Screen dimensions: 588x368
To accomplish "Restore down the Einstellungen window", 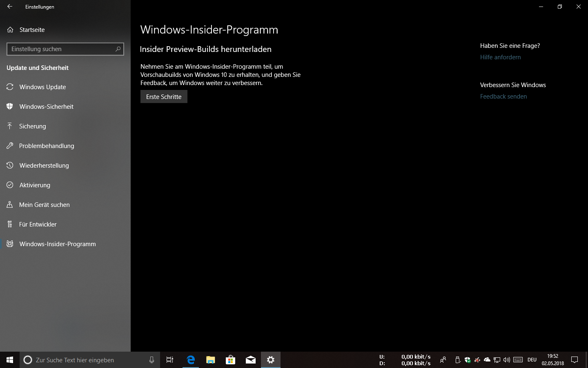I will click(560, 7).
